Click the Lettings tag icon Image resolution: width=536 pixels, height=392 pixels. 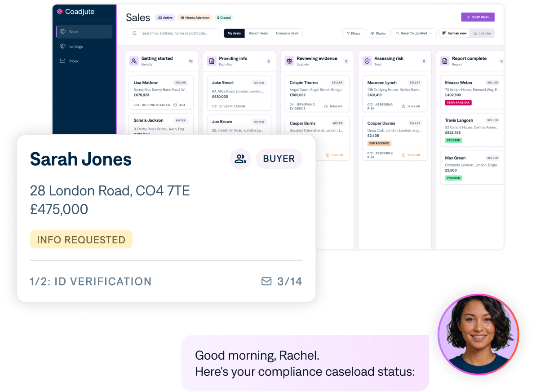click(62, 46)
